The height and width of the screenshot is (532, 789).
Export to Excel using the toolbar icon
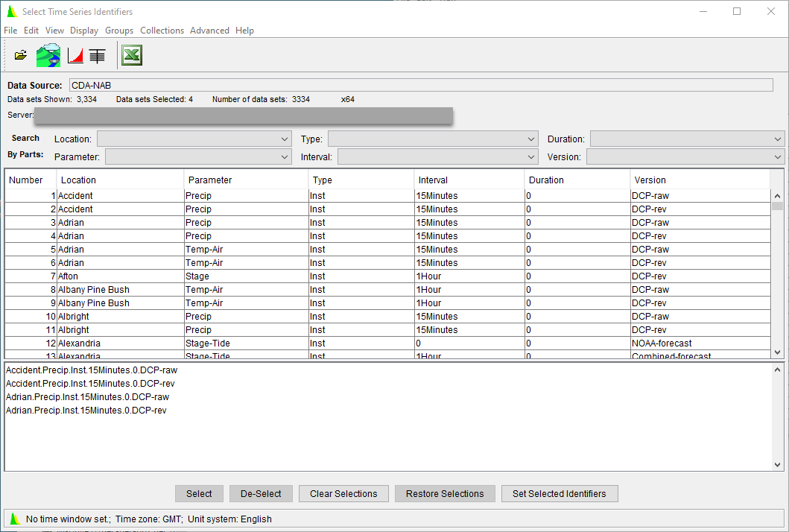(131, 54)
